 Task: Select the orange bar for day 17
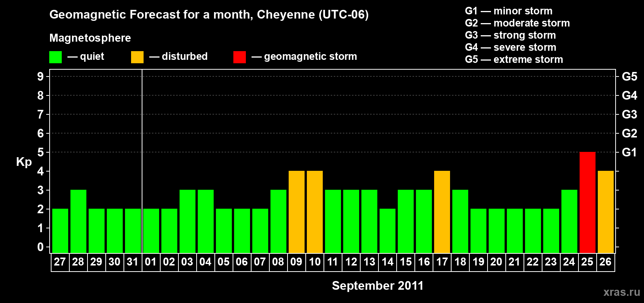click(442, 212)
